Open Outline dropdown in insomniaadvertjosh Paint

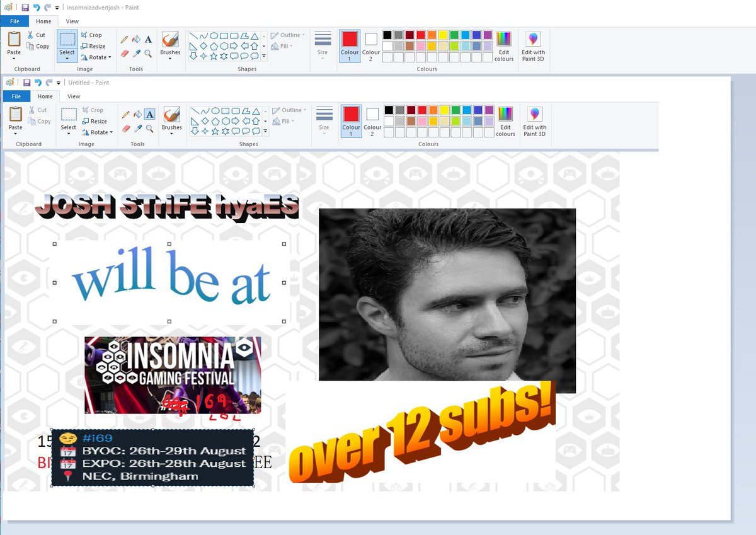point(288,35)
